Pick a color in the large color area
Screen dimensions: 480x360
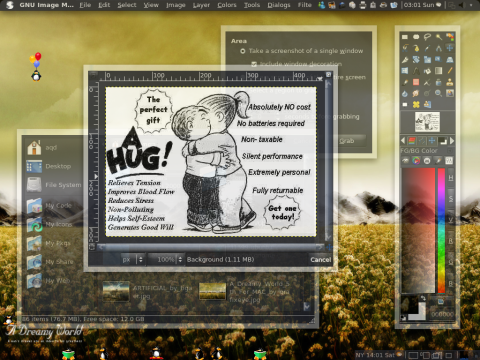point(418,230)
